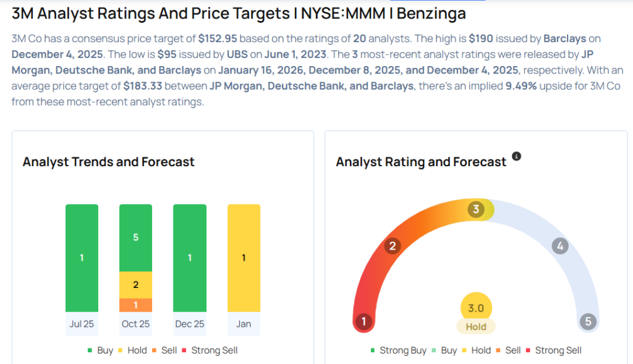Click the Hold label badge under 3.0
633x364 pixels.
476,327
